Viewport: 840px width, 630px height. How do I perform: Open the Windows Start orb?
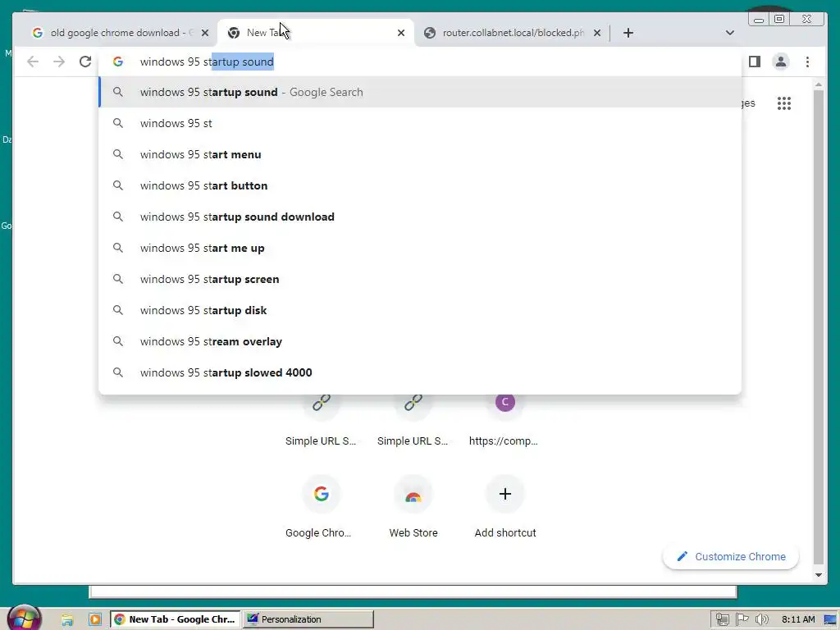tap(24, 619)
